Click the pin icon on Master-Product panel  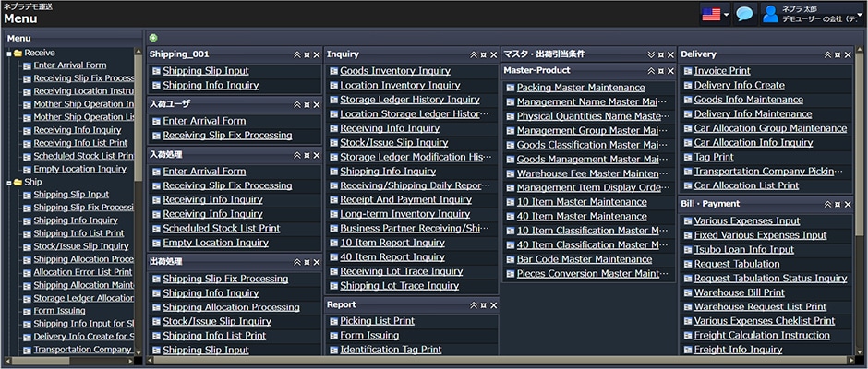(659, 70)
